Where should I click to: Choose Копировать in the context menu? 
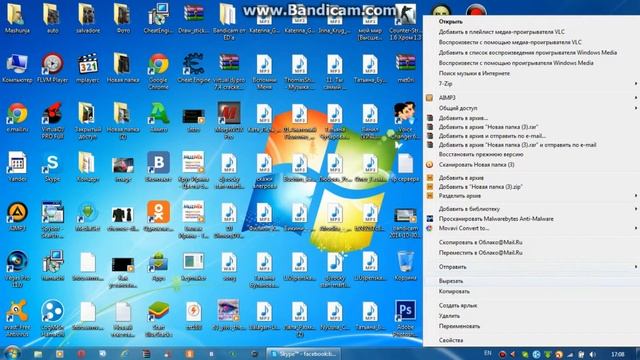tap(531, 291)
